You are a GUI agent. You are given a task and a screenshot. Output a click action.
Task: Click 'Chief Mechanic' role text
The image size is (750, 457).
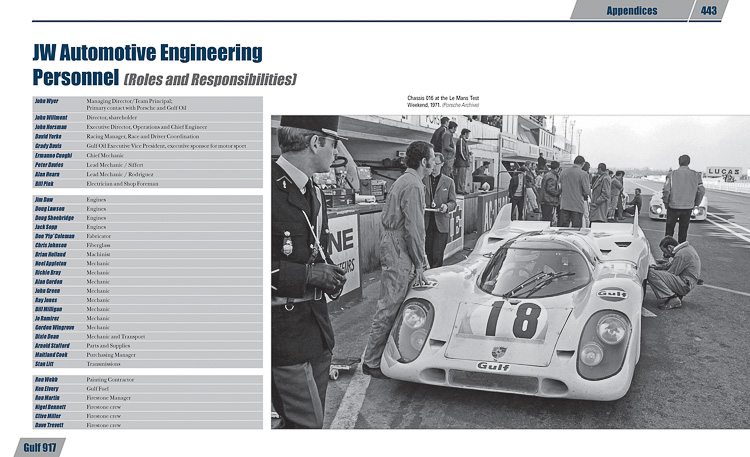pos(105,156)
